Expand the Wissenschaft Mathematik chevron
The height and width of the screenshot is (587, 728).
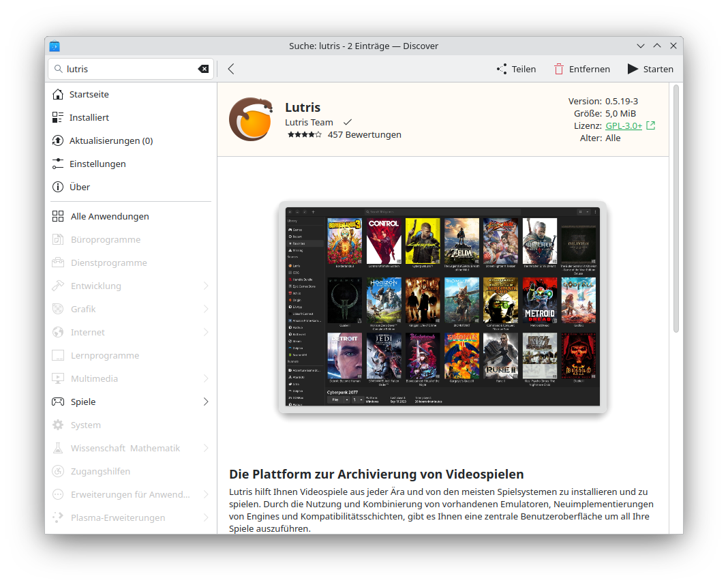click(x=206, y=448)
